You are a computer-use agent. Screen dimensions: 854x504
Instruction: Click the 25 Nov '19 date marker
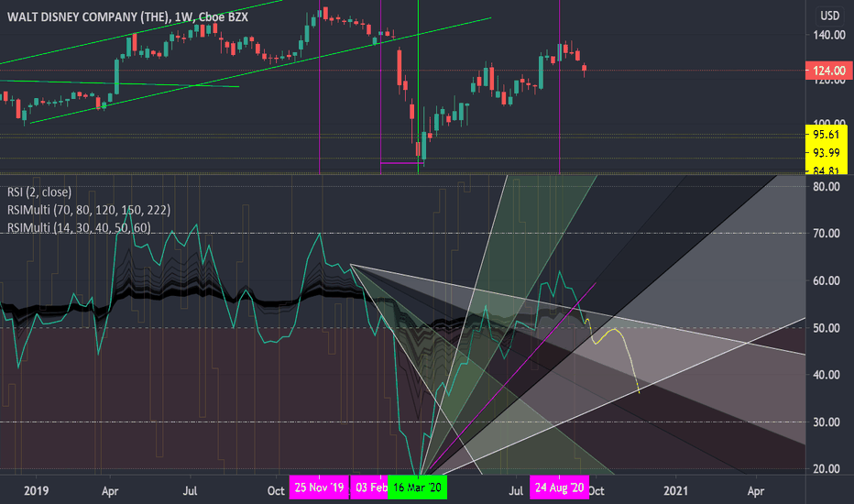point(320,488)
